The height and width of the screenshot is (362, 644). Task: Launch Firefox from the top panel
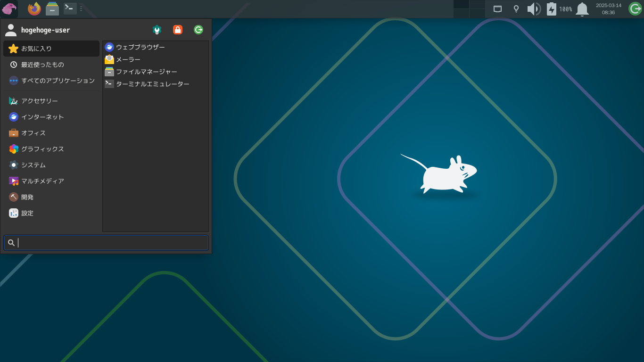pos(34,9)
